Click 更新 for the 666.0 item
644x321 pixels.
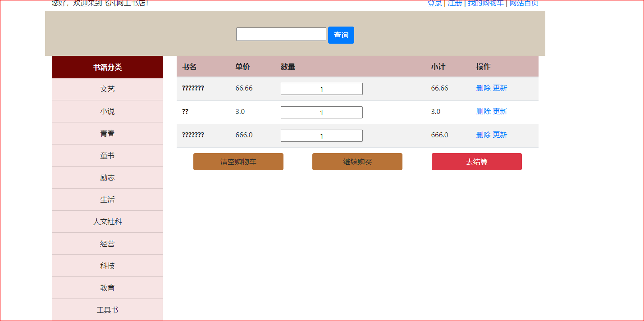coord(500,135)
